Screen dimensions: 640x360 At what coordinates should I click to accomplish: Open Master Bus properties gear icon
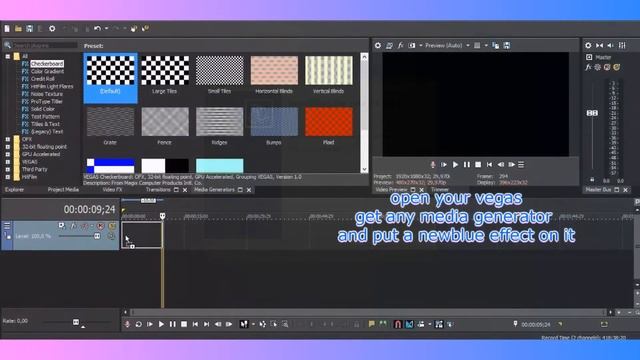588,45
